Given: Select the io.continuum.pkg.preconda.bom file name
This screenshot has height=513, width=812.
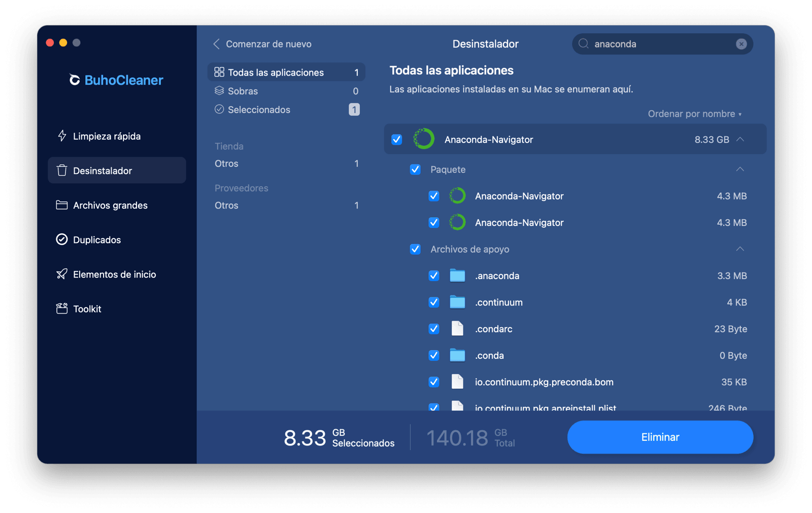Looking at the screenshot, I should pyautogui.click(x=544, y=382).
